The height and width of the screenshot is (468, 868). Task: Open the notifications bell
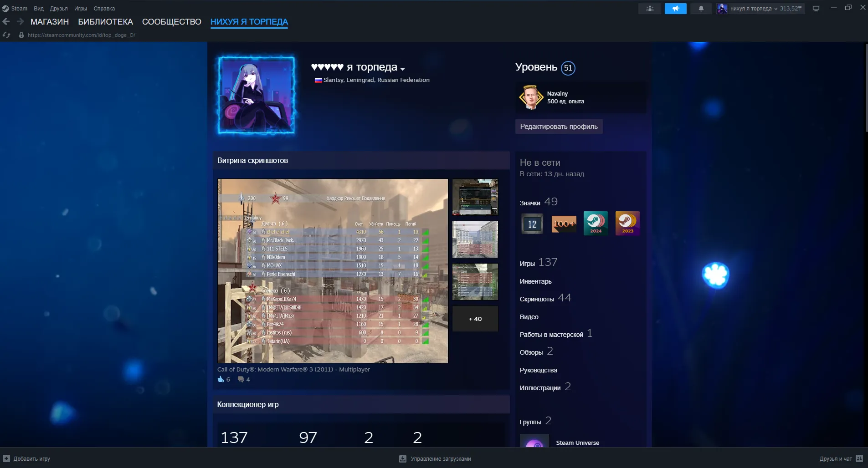[x=701, y=9]
